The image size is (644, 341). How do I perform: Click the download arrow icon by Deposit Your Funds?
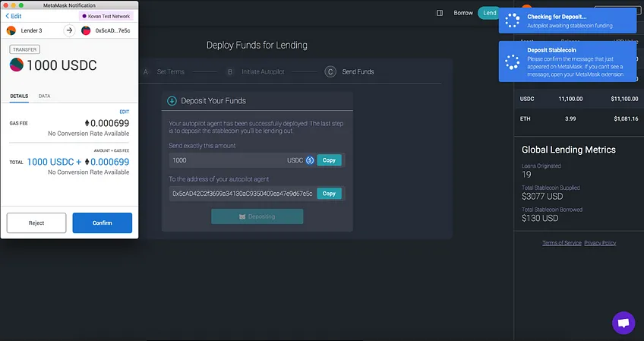172,101
